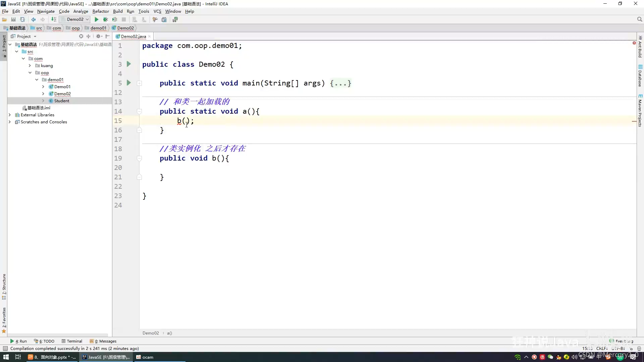Toggle the 7: Structure side tool window
Viewport: 644px width, 362px height.
point(4,287)
